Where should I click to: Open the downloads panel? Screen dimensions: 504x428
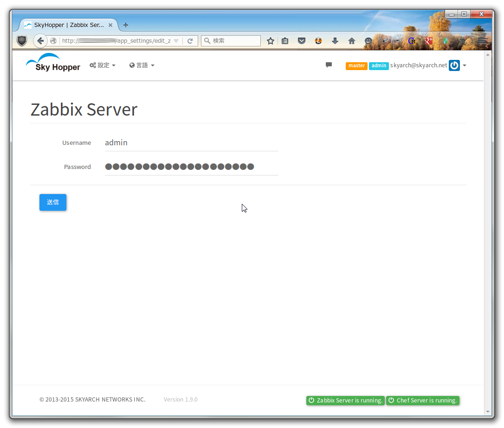(x=335, y=41)
